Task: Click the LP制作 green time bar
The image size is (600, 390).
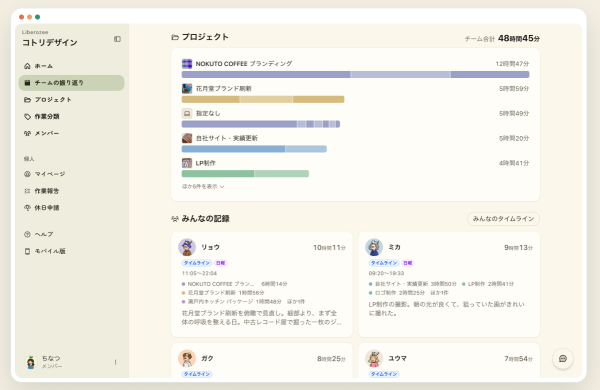Action: [245, 174]
